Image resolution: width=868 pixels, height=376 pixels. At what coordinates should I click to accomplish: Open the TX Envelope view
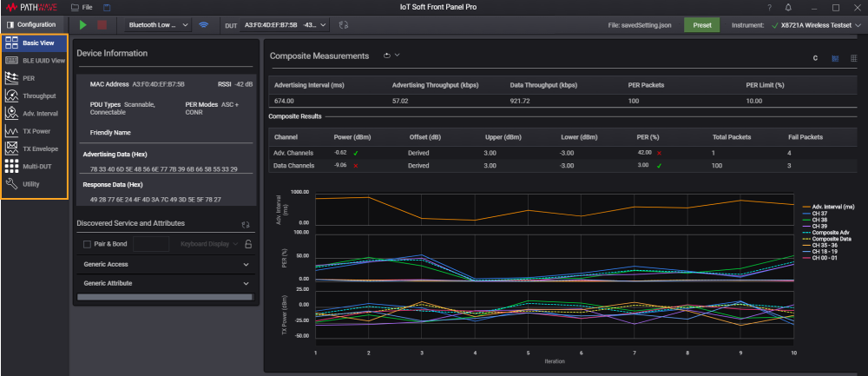click(35, 149)
